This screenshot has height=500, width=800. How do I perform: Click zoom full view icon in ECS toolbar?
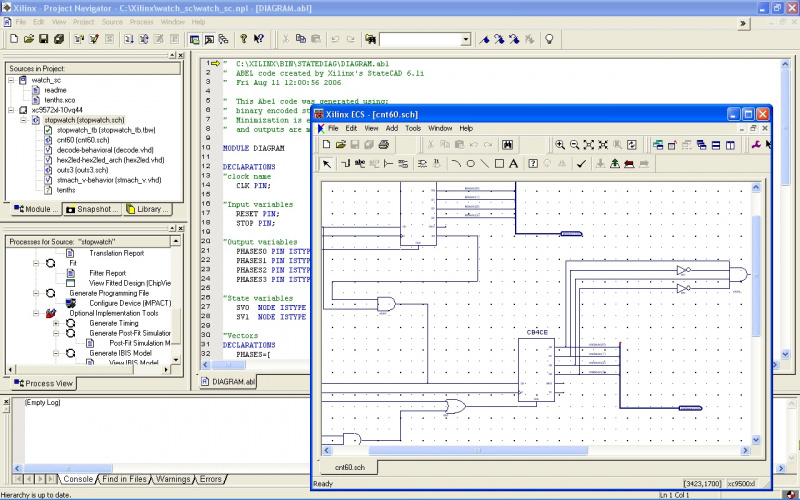pos(589,145)
